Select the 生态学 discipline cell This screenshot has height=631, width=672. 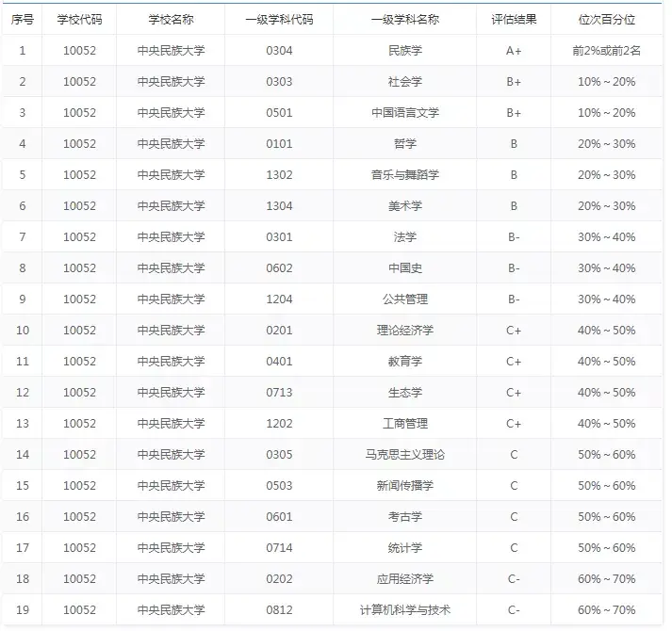click(x=405, y=393)
